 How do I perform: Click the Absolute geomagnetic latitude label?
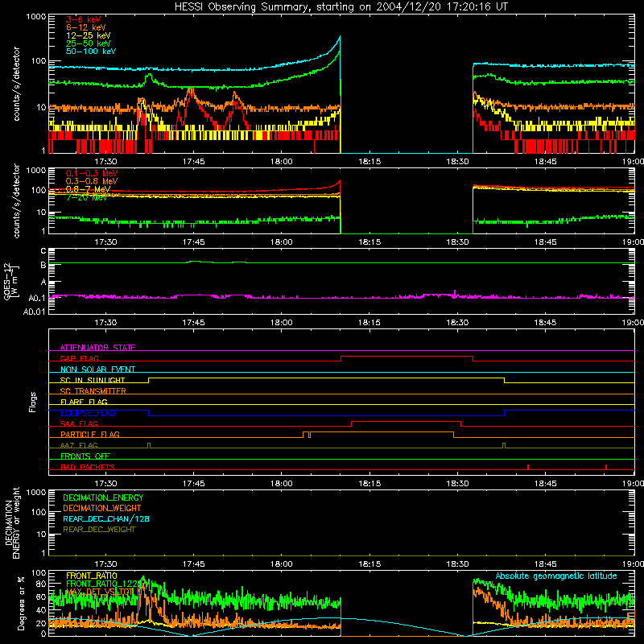556,576
